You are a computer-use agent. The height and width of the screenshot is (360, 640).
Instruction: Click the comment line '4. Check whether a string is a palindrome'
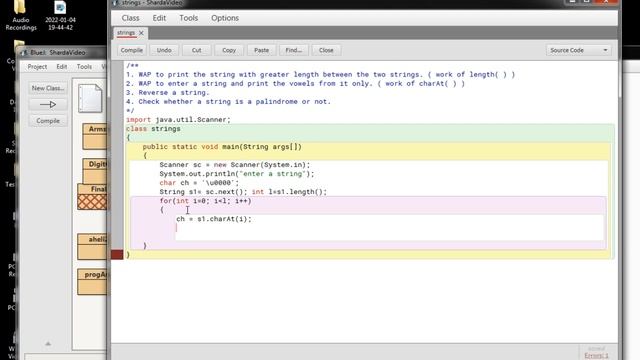coord(228,102)
